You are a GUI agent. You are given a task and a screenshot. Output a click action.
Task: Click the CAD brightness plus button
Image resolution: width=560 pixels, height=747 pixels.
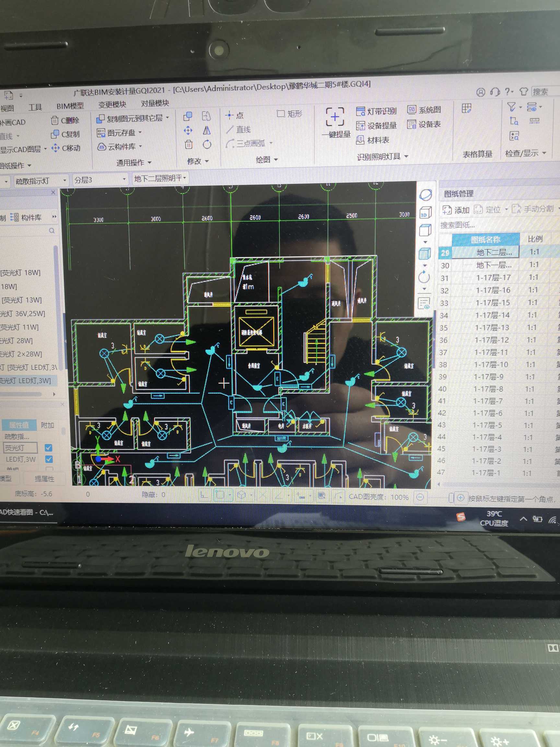click(x=461, y=497)
